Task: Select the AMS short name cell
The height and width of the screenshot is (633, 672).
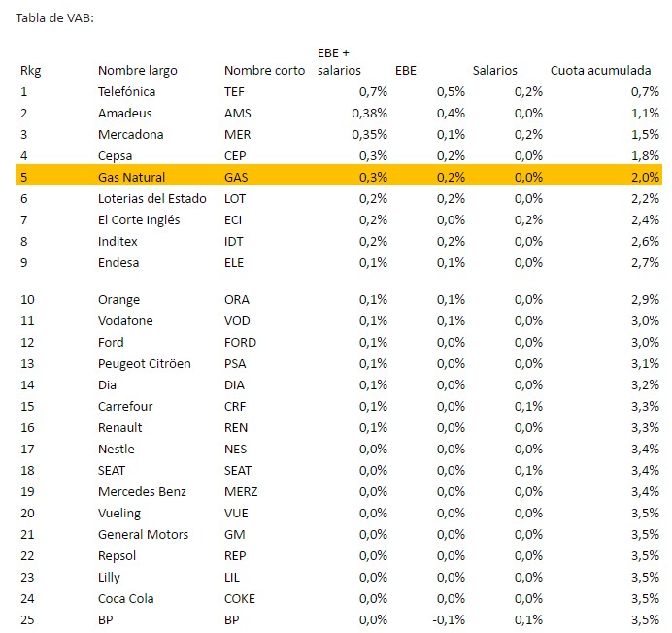Action: click(237, 114)
